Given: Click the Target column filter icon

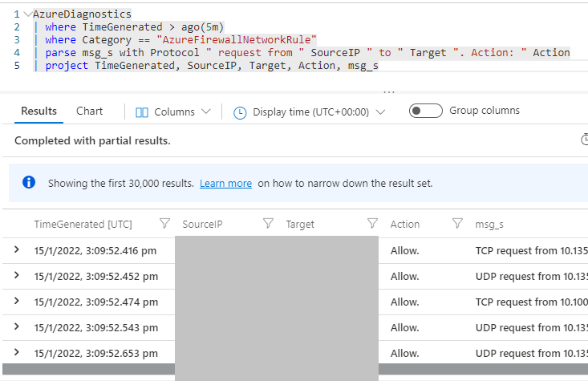Looking at the screenshot, I should click(372, 224).
